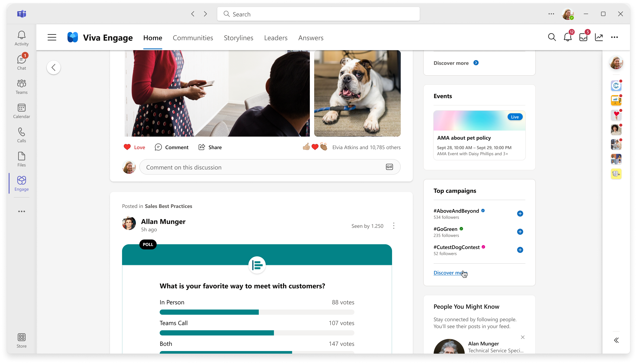Click the Viva Engage activity bell icon

568,37
